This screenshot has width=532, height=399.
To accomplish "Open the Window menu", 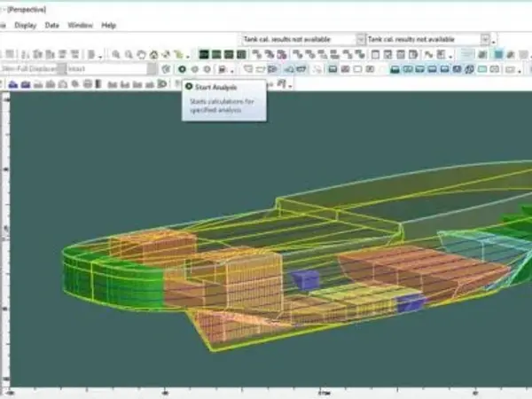I will pos(80,25).
